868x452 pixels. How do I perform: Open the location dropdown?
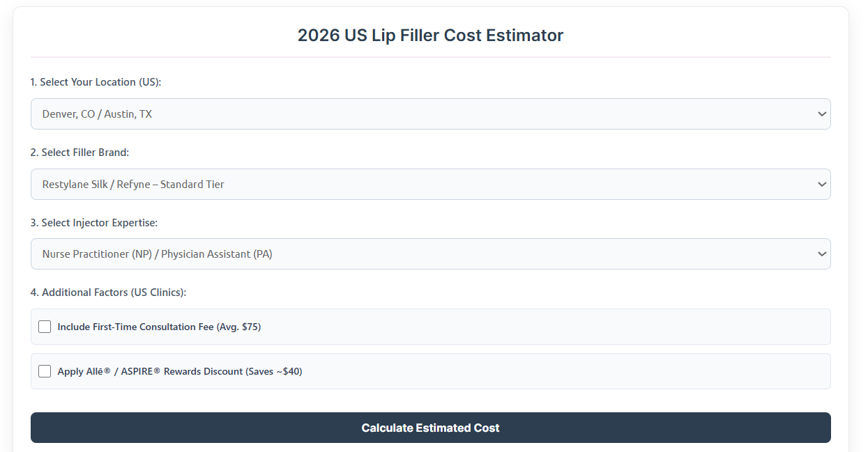pos(430,114)
